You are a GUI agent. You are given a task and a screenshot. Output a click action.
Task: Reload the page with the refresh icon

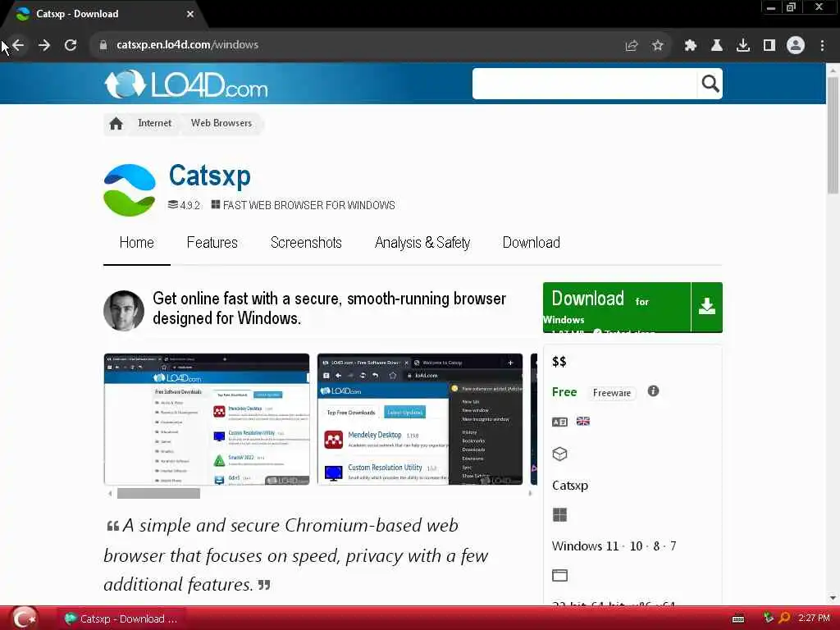[71, 46]
